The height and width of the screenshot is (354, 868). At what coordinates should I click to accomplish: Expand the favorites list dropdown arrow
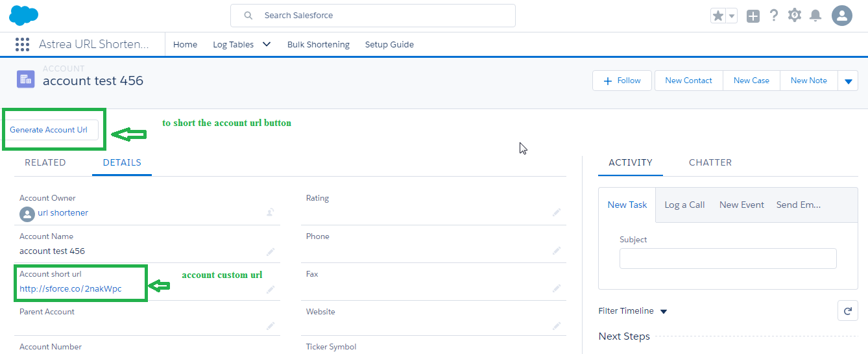point(732,16)
